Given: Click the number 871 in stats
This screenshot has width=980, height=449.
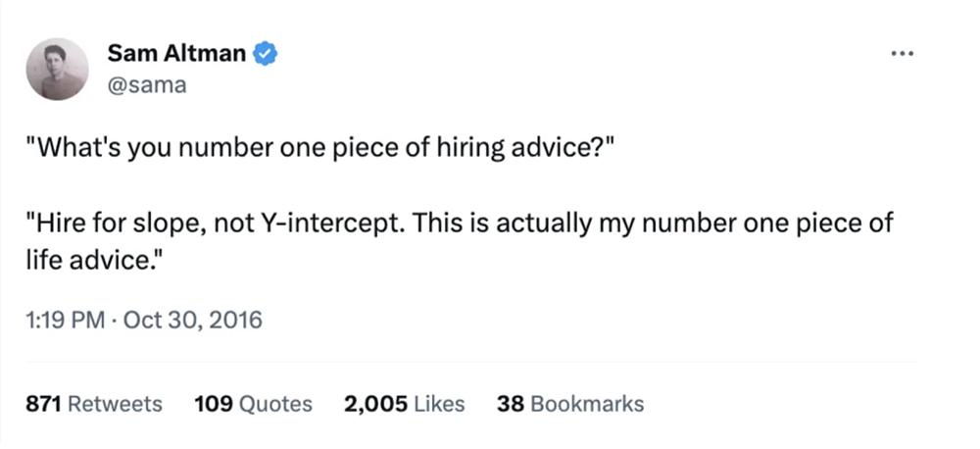Looking at the screenshot, I should 42,404.
